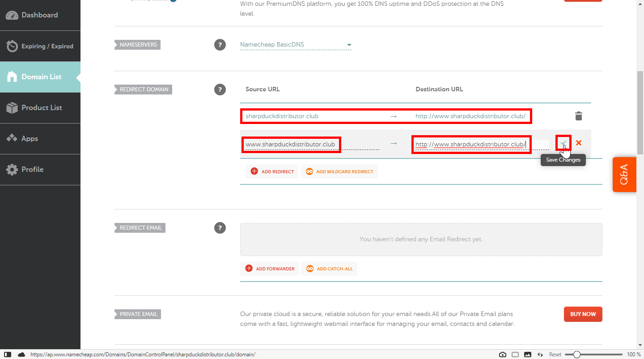Adjust the zoom slider handle in status bar
The image size is (644, 359).
coord(577,355)
